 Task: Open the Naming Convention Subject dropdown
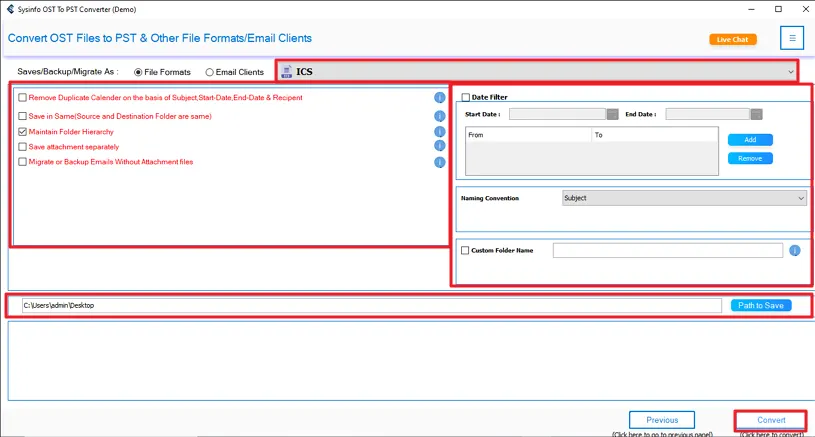[x=684, y=198]
